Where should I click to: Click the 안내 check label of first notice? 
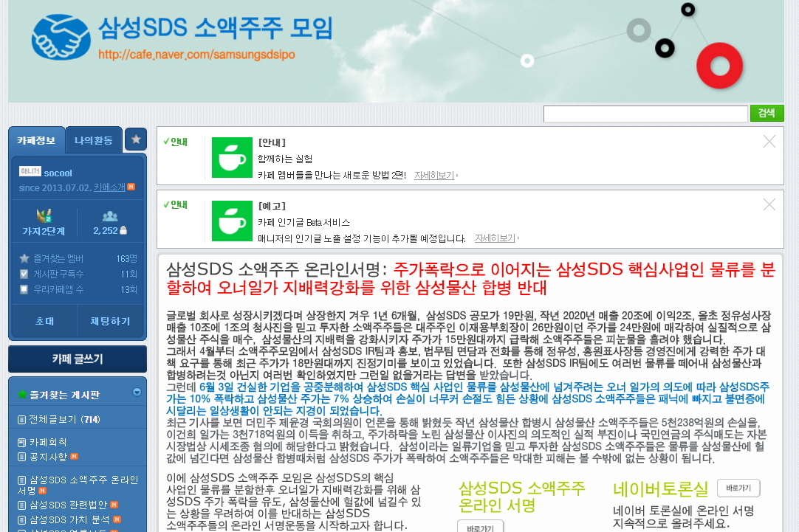175,142
